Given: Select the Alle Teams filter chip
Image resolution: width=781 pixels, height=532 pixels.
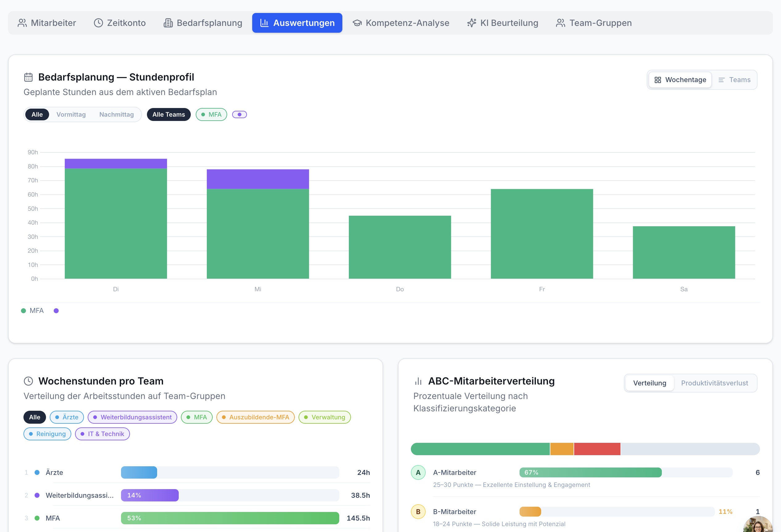Looking at the screenshot, I should point(169,114).
